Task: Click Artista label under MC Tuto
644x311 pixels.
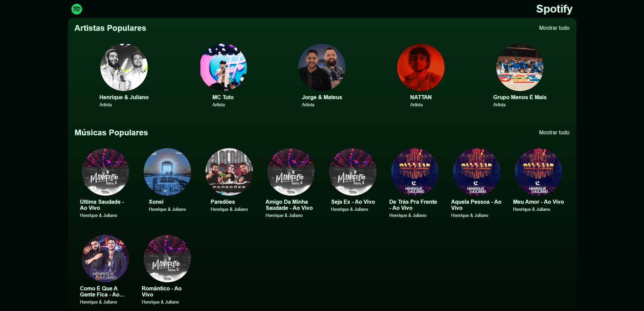Action: click(218, 105)
